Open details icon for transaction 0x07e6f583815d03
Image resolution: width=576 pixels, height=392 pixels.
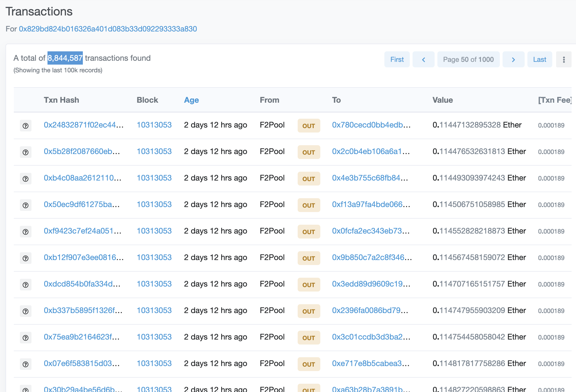pyautogui.click(x=25, y=364)
